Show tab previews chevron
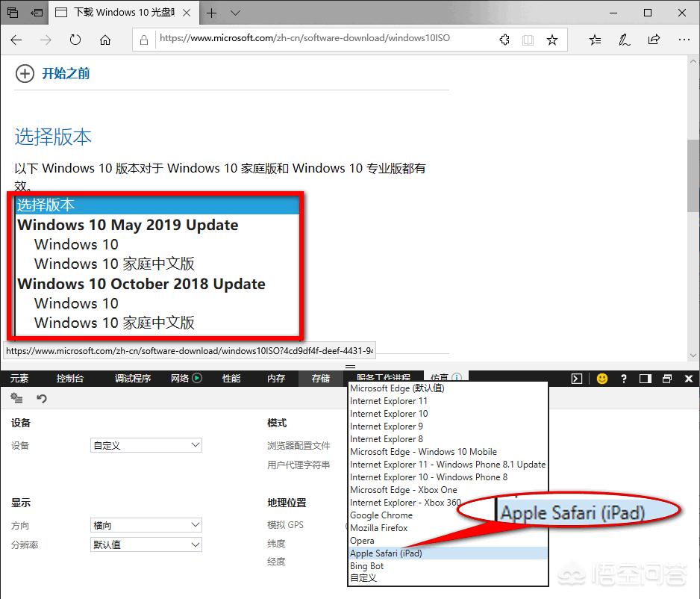The width and height of the screenshot is (700, 599). tap(235, 13)
